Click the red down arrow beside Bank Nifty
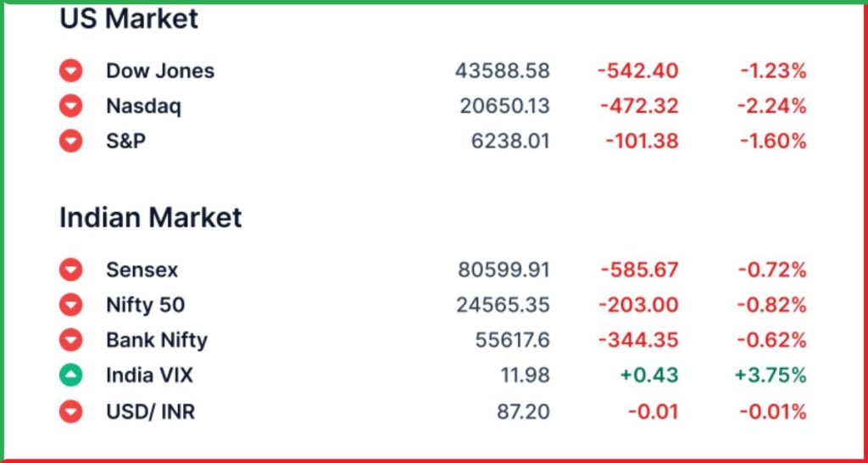Screen dimensions: 868x463 click(71, 339)
